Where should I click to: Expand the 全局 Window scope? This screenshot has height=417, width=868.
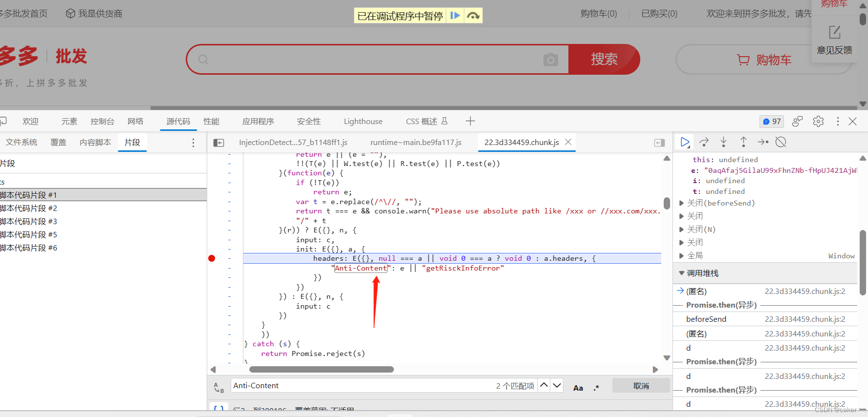tap(681, 256)
